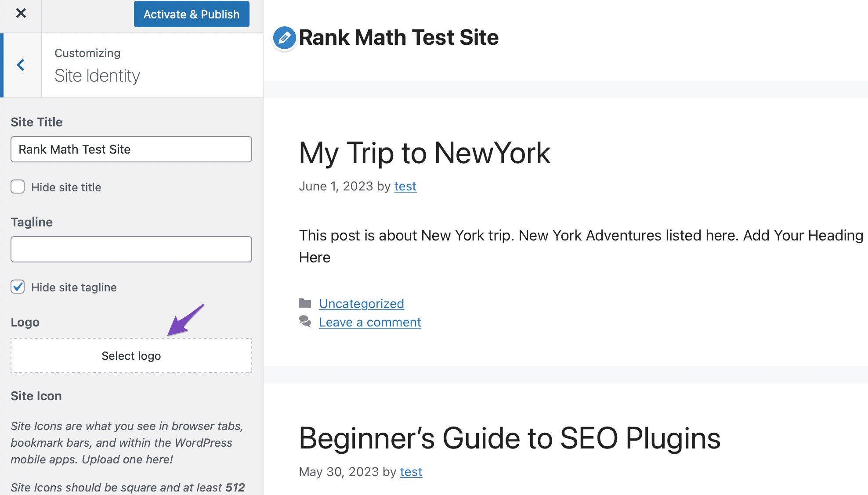Viewport: 868px width, 495px height.
Task: Click test author link on May 30 post
Action: coord(410,472)
